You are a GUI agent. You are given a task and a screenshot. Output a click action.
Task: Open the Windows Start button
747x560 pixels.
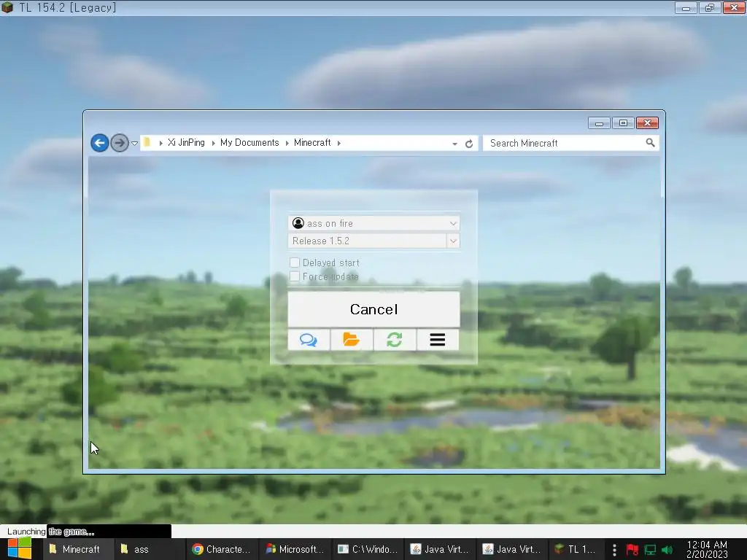[20, 549]
